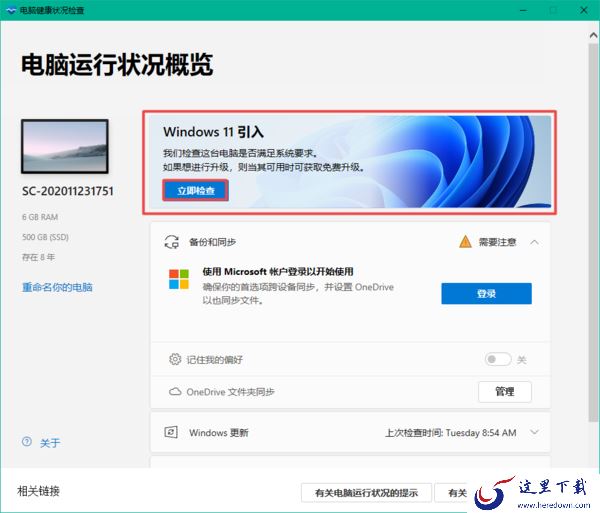The height and width of the screenshot is (513, 600).
Task: Click the vertical scrollbar thumb
Action: [x=593, y=233]
